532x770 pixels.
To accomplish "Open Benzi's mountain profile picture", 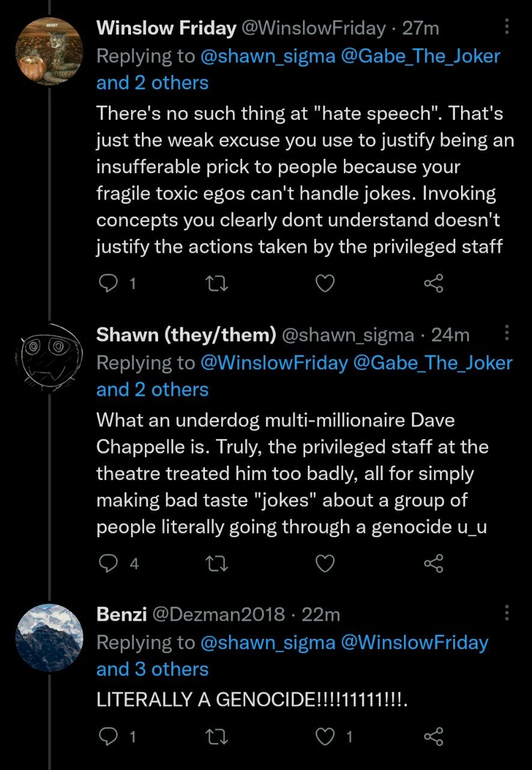I will pos(49,638).
